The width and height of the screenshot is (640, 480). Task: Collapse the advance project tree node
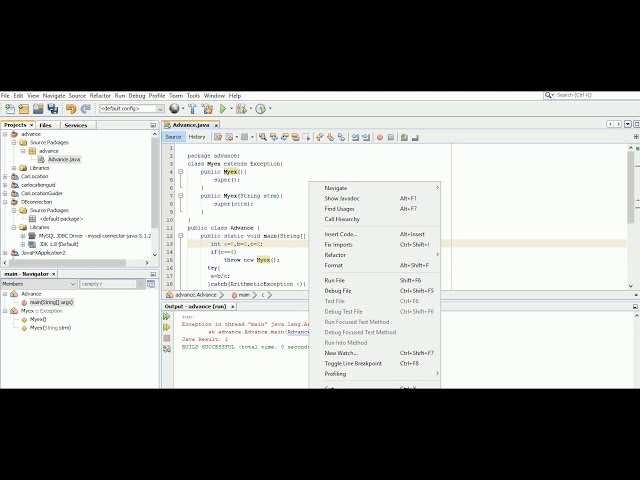5,134
